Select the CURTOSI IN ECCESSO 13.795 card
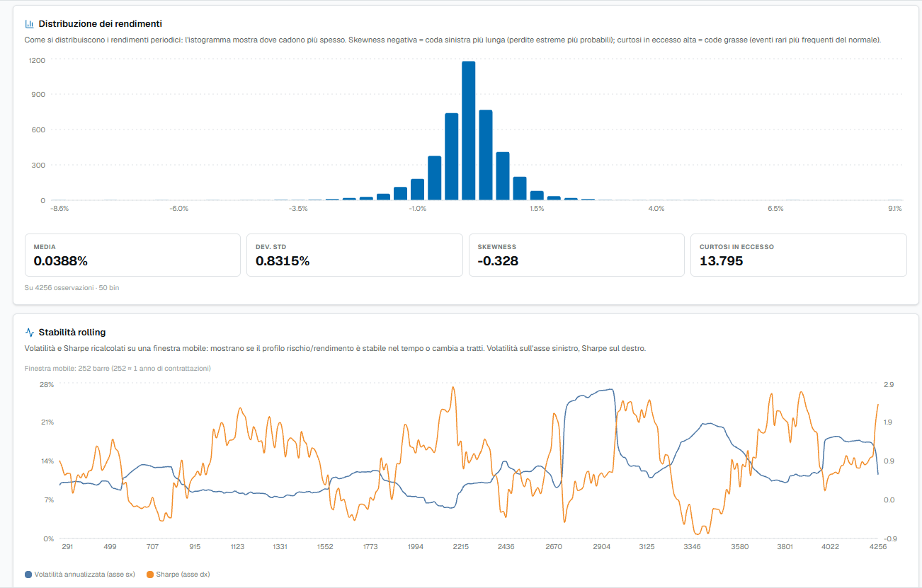This screenshot has width=922, height=588. 799,255
